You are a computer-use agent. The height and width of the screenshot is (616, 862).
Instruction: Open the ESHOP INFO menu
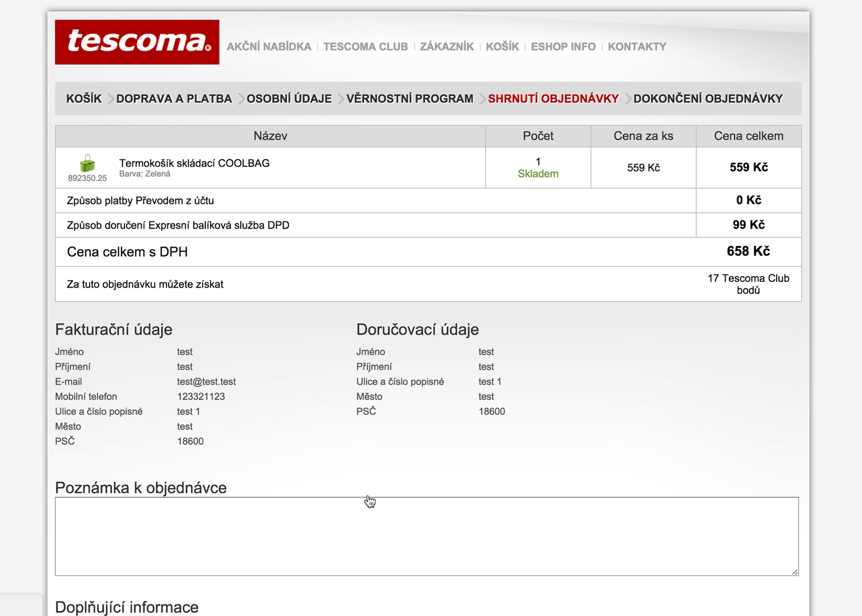pos(563,47)
